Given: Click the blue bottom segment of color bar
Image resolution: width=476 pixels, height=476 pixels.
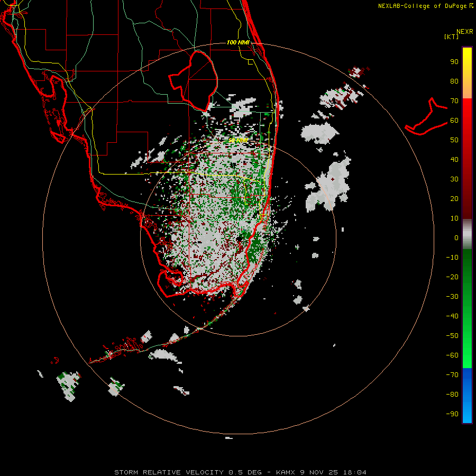Looking at the screenshot, I should 467,396.
